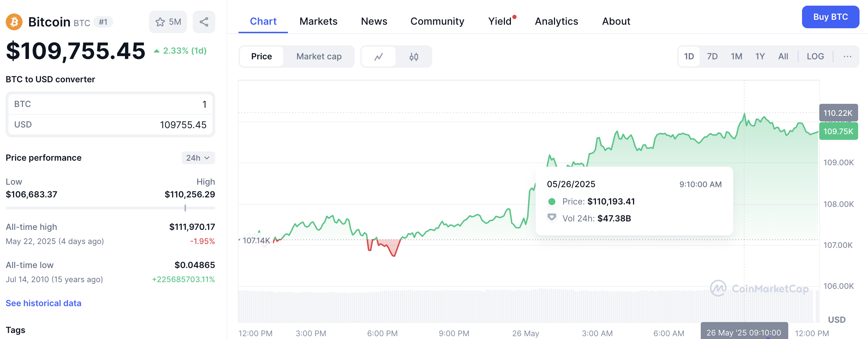Click the BTC to USD converter heading

[50, 79]
